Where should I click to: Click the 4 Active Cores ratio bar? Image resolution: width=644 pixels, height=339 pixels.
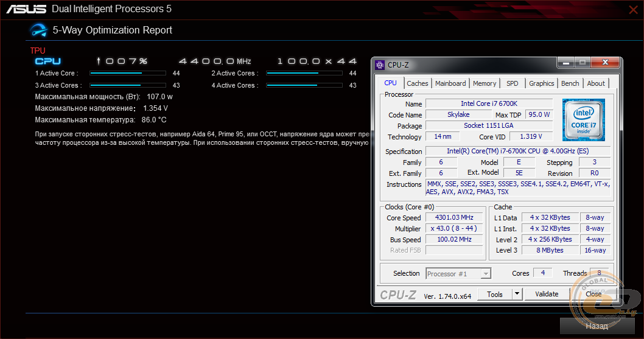tap(304, 85)
